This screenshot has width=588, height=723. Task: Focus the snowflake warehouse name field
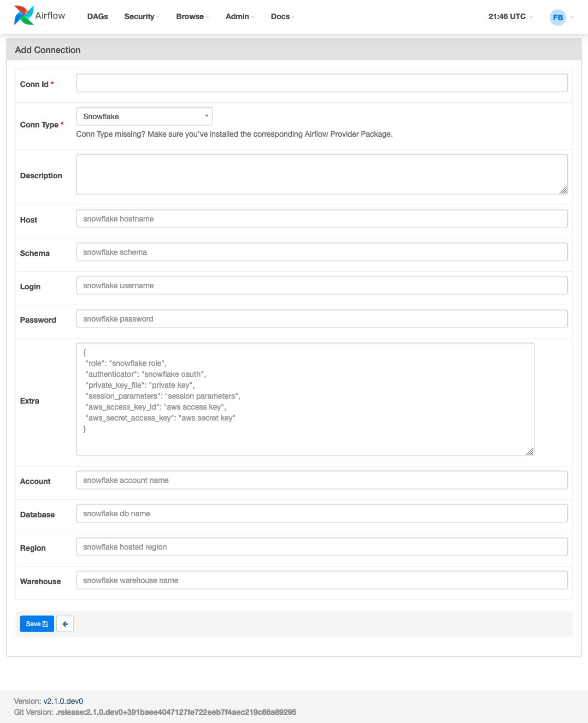pos(322,580)
